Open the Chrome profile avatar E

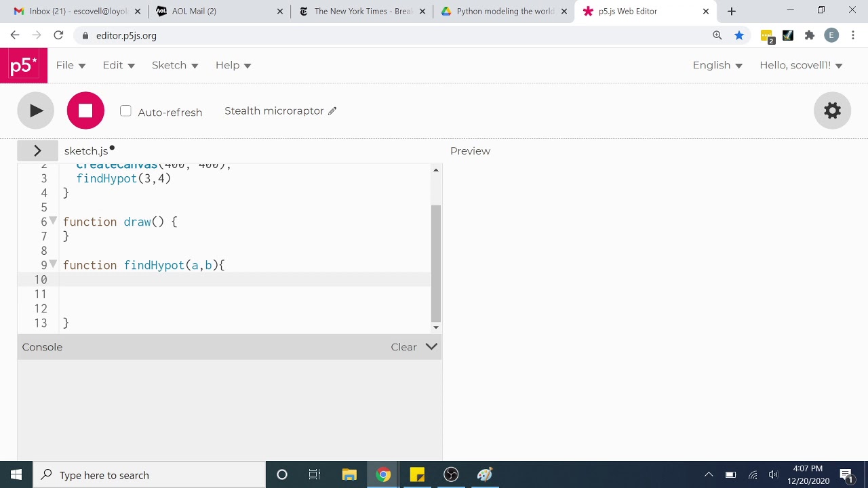pos(831,35)
